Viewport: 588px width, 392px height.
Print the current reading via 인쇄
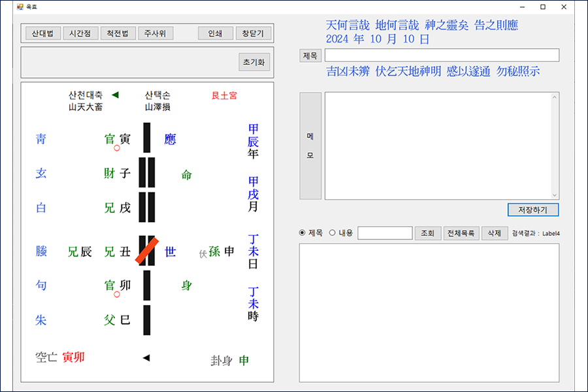[215, 33]
